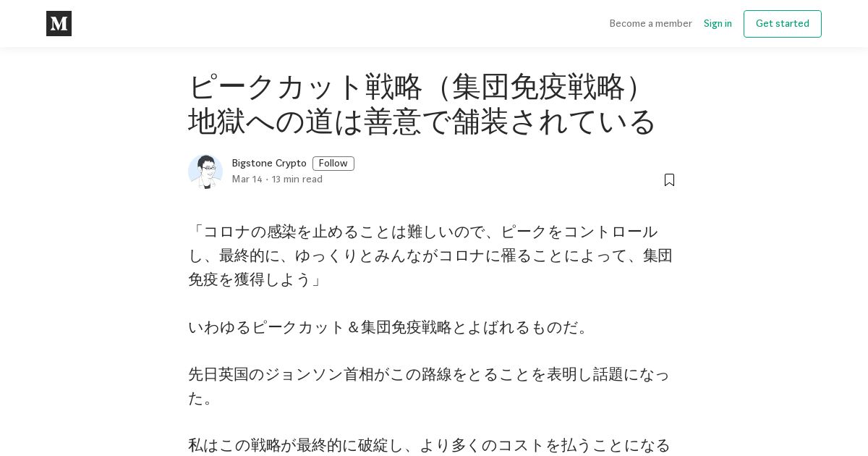Viewport: 868px width, 456px height.
Task: Open Bigstone Crypto's avatar picture
Action: tap(205, 172)
